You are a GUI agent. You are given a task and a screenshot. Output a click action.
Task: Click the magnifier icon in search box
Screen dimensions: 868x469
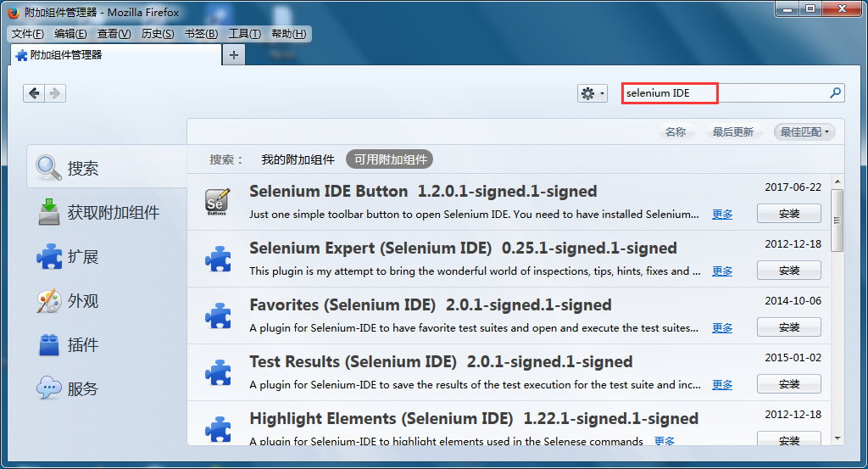[x=835, y=93]
